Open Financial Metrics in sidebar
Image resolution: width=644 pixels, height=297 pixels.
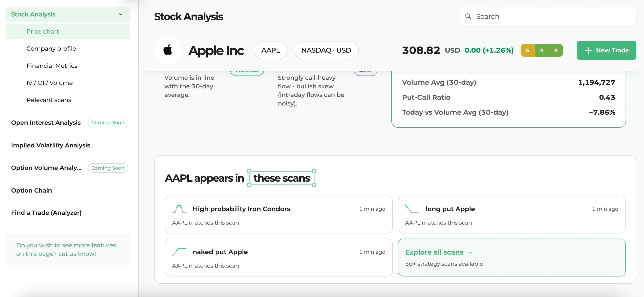[x=52, y=66]
